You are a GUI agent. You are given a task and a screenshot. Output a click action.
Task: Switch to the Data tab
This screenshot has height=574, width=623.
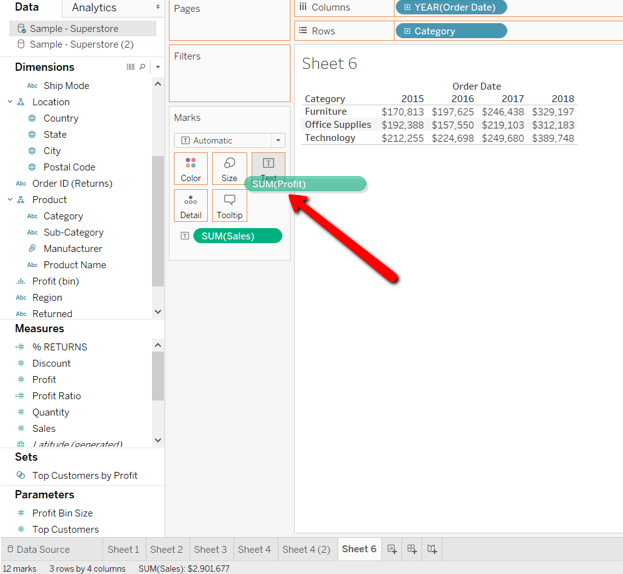27,7
